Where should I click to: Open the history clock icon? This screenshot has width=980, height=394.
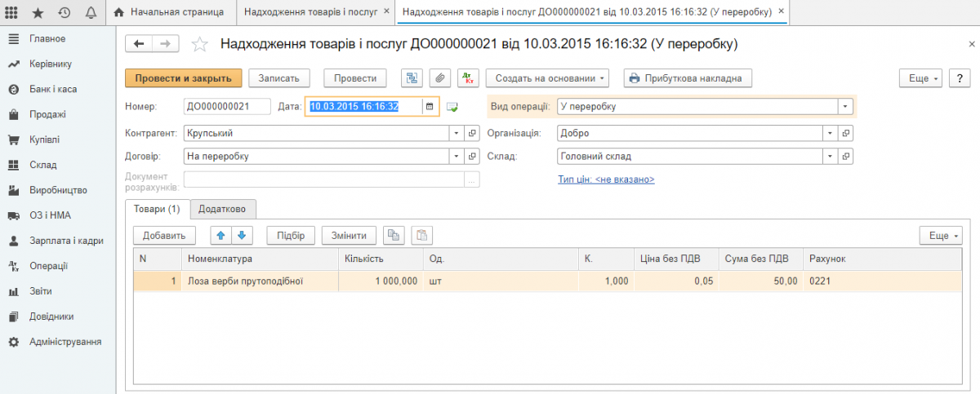(64, 12)
